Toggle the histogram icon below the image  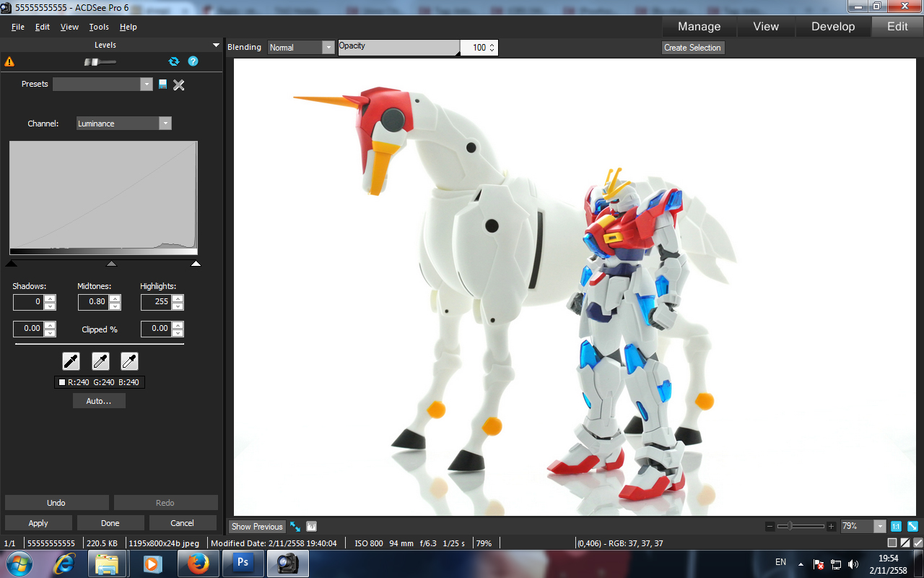coord(312,527)
